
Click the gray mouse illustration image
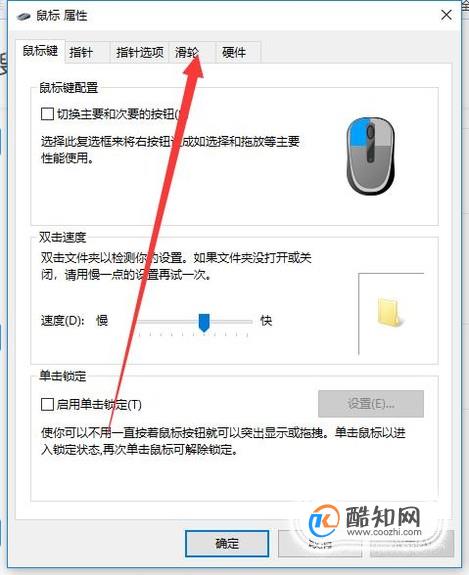(370, 155)
